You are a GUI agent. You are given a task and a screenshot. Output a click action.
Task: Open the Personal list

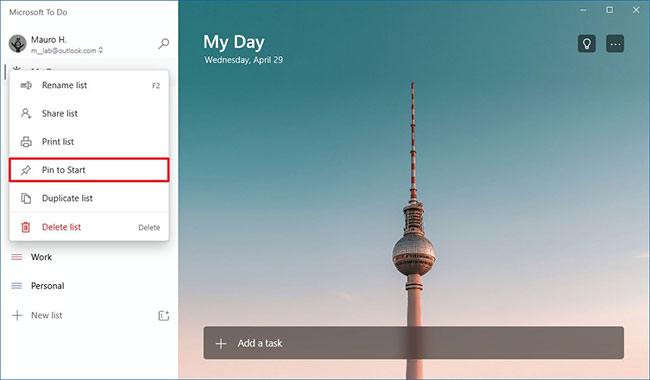click(89, 286)
